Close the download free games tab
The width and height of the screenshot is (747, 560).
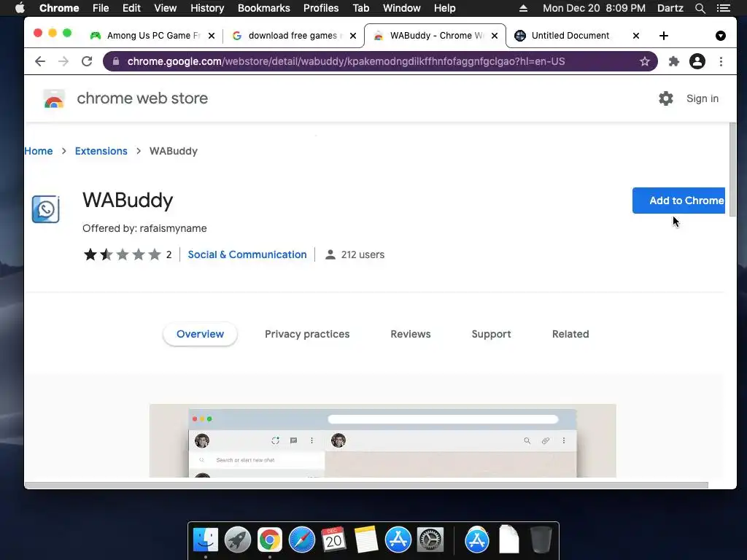pyautogui.click(x=353, y=36)
